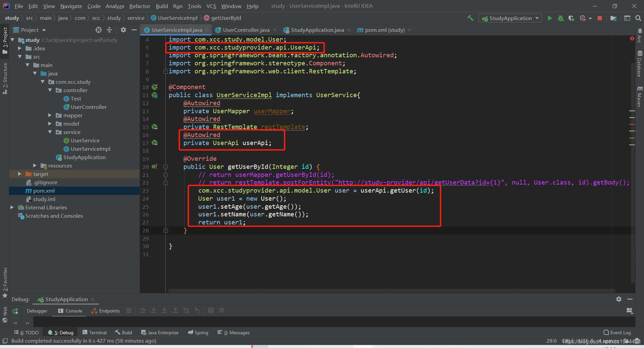Run StudyApplication with the green play icon
644x348 pixels.
pos(550,18)
